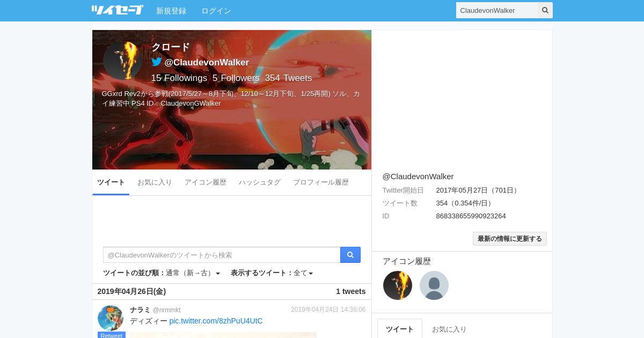Switch to お気に入り tab under the banner

[155, 182]
